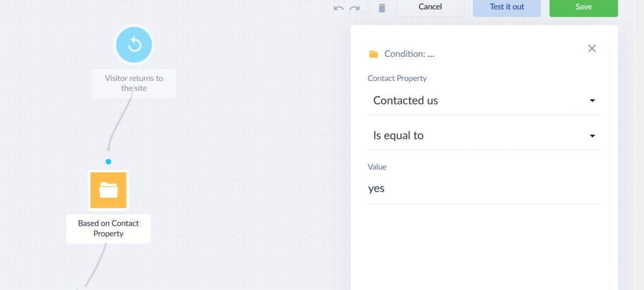Select the Based on Contact Property label
The image size is (644, 290).
108,228
